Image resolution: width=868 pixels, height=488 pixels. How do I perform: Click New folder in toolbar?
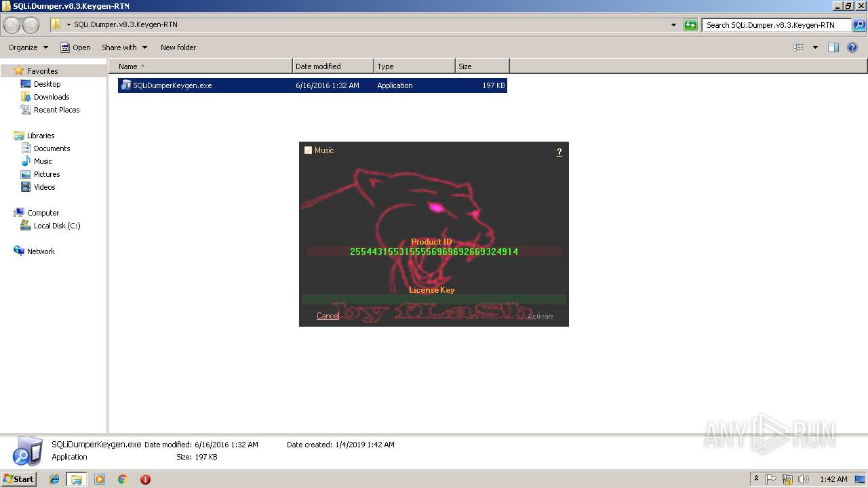(x=178, y=47)
